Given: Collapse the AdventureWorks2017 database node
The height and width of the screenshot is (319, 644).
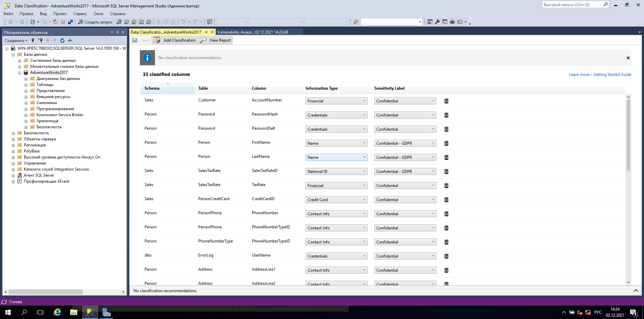Looking at the screenshot, I should pyautogui.click(x=19, y=73).
